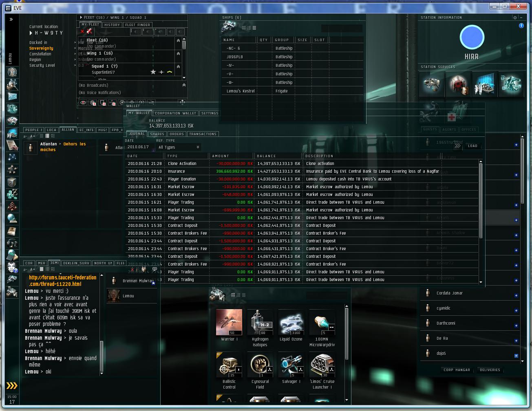Screen dimensions: 532x411
Task: Switch Ships window to icon grid view
Action: click(244, 28)
